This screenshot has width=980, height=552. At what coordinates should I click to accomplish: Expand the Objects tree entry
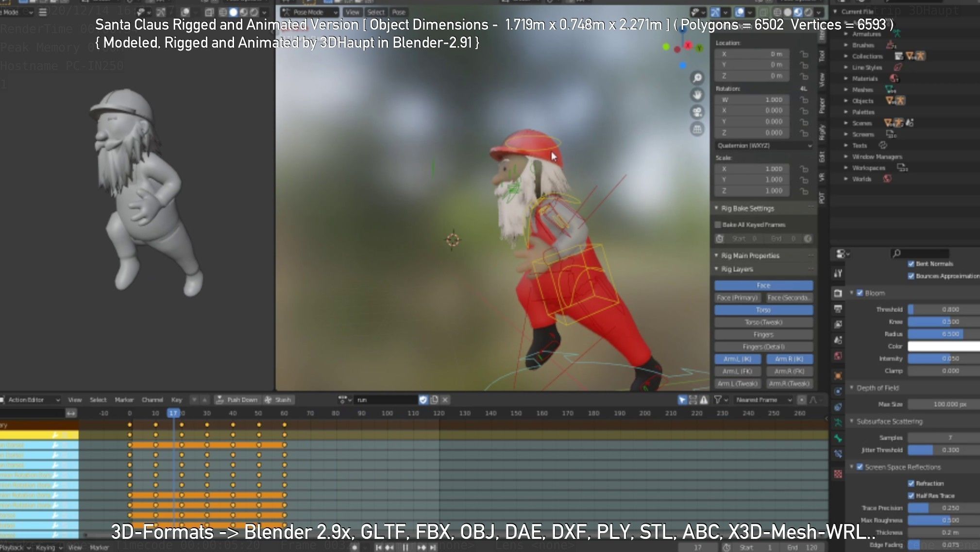[846, 101]
